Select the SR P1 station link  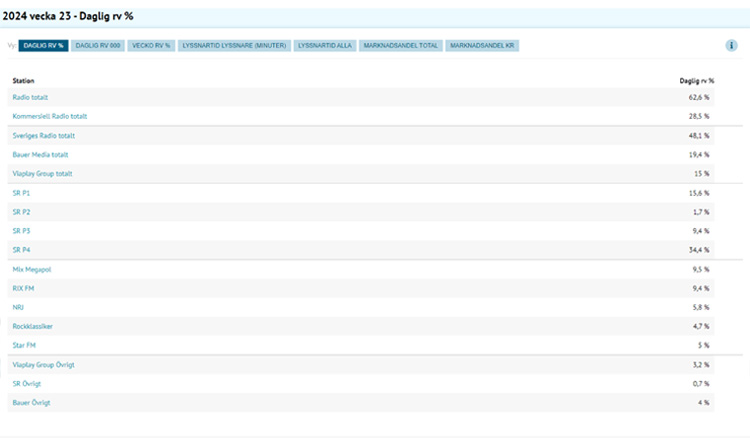[21, 192]
